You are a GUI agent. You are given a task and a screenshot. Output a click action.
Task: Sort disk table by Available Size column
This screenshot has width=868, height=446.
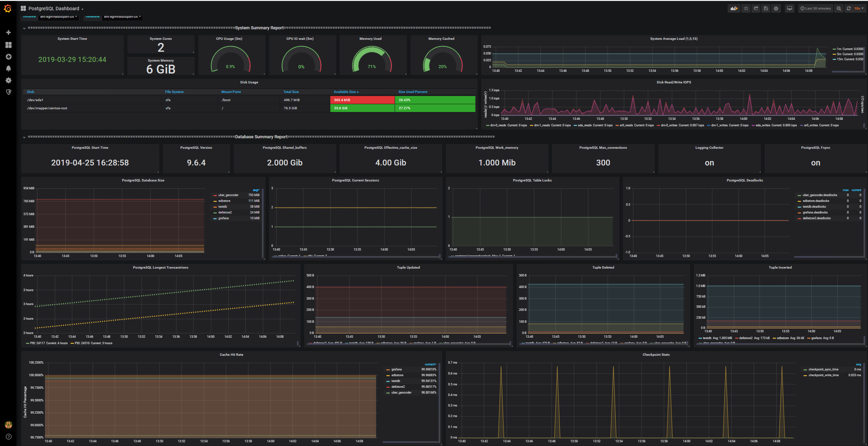(346, 92)
